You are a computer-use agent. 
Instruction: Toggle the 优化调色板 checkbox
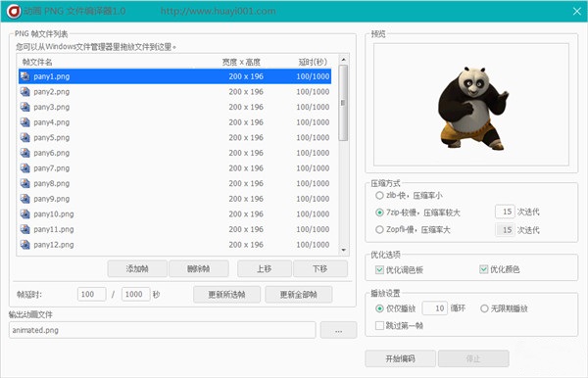pos(379,269)
